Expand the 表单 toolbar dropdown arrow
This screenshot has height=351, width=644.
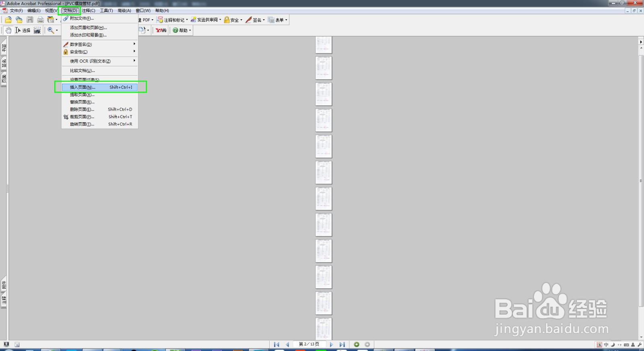pos(286,20)
